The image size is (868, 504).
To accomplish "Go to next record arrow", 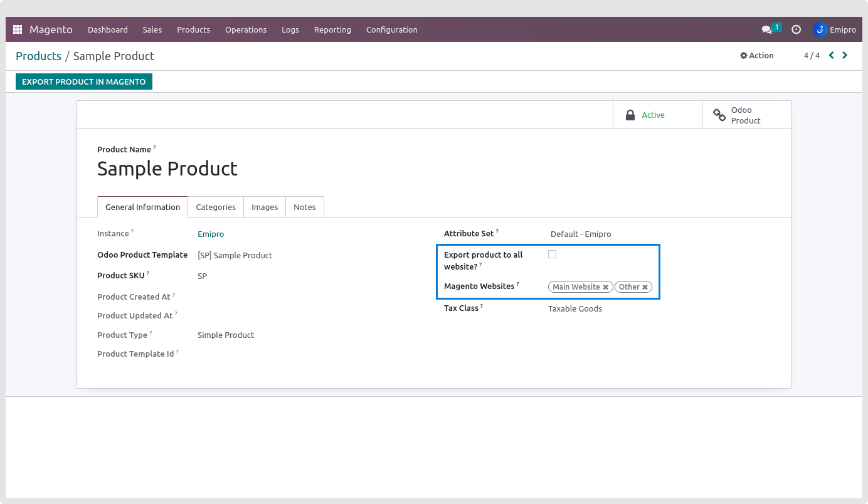I will (845, 55).
